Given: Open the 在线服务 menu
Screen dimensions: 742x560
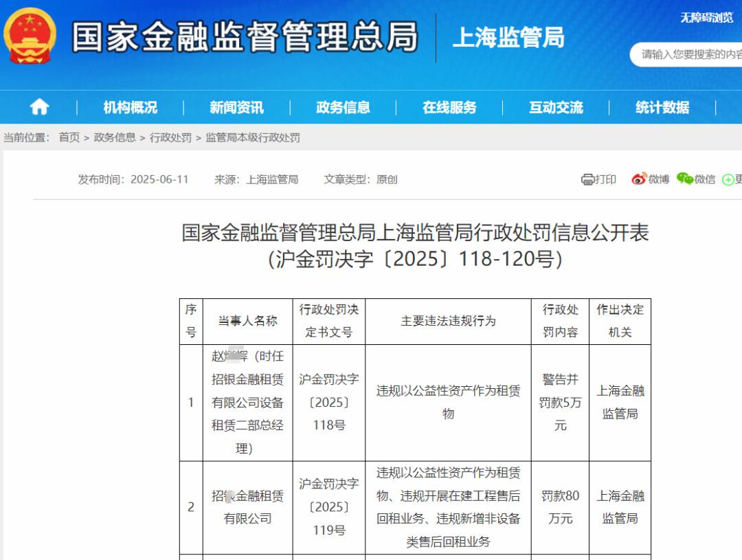Looking at the screenshot, I should pos(449,107).
